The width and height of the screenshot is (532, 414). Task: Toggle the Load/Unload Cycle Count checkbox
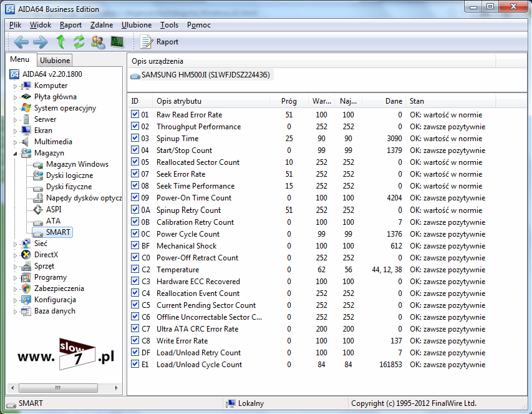[x=135, y=364]
